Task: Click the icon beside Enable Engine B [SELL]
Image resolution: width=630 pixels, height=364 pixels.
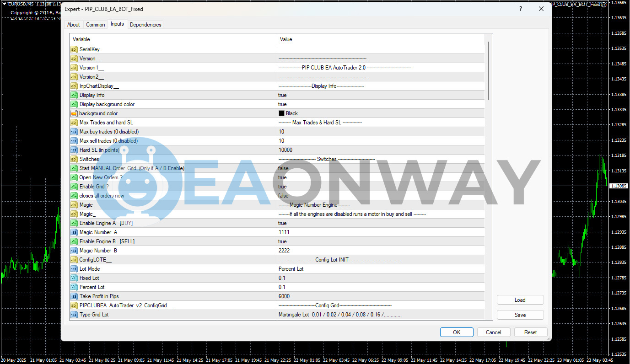Action: (x=74, y=241)
